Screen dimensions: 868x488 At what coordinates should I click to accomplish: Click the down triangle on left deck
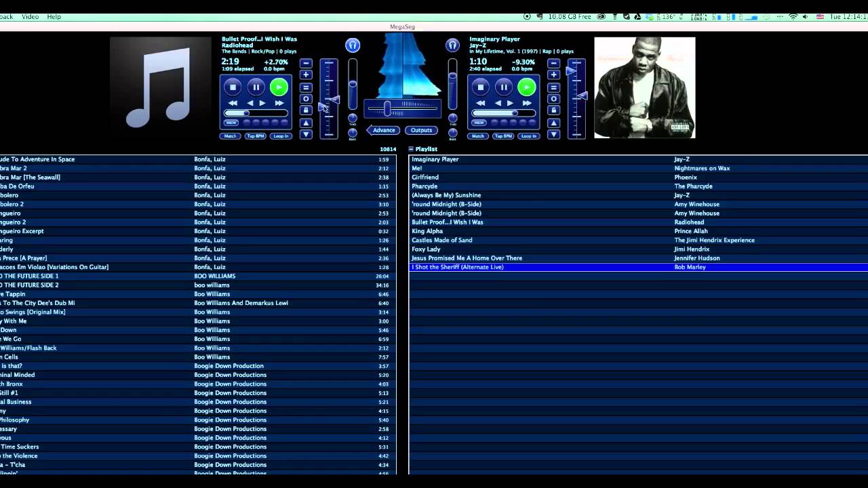[306, 134]
